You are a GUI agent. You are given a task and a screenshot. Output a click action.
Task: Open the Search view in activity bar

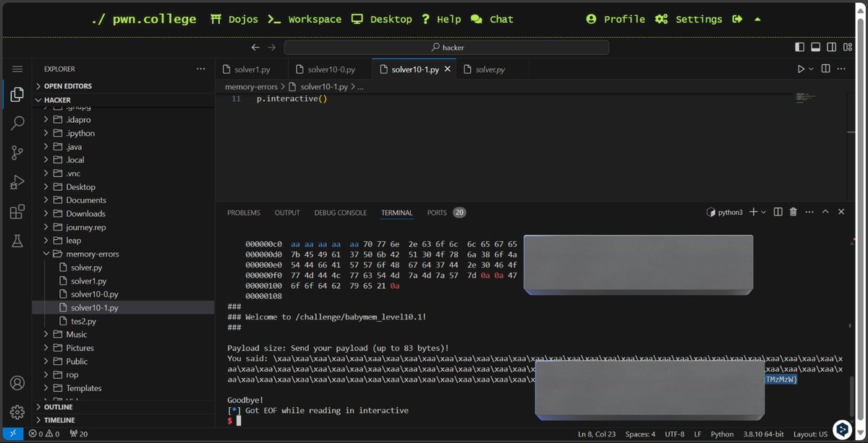pyautogui.click(x=17, y=124)
